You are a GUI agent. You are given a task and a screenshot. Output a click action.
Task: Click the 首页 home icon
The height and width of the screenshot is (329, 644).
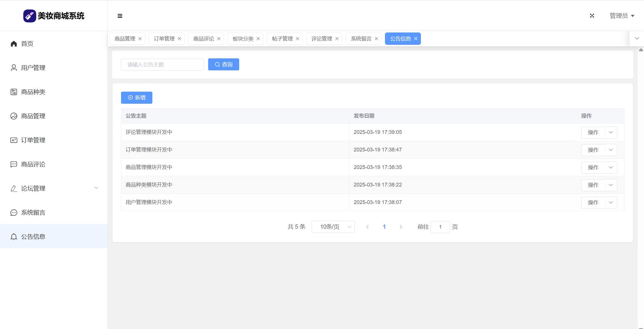coord(14,44)
